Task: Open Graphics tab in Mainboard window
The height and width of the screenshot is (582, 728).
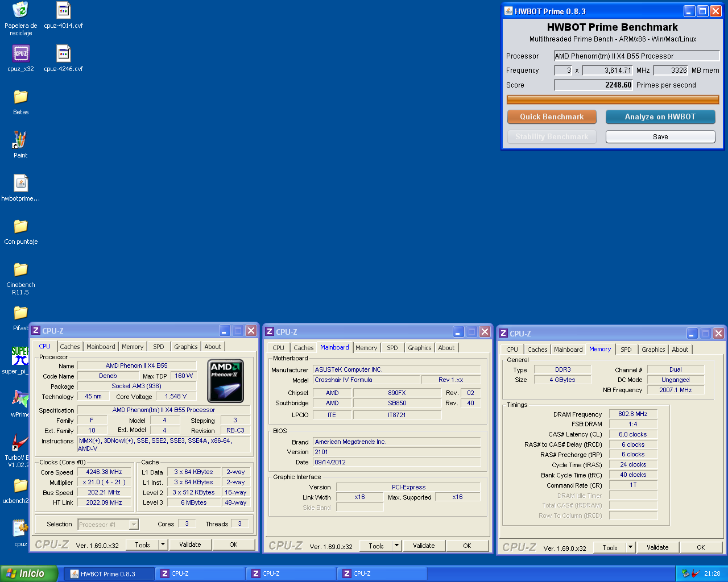Action: [x=420, y=348]
